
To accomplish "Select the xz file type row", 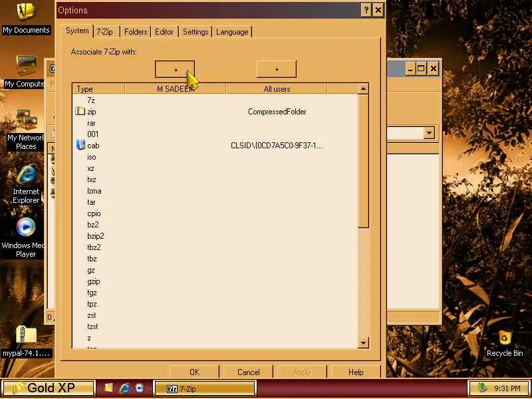I will pyautogui.click(x=215, y=168).
